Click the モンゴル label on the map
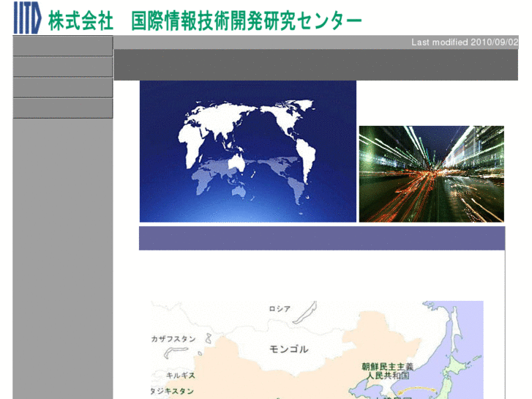This screenshot has height=399, width=532. point(289,349)
